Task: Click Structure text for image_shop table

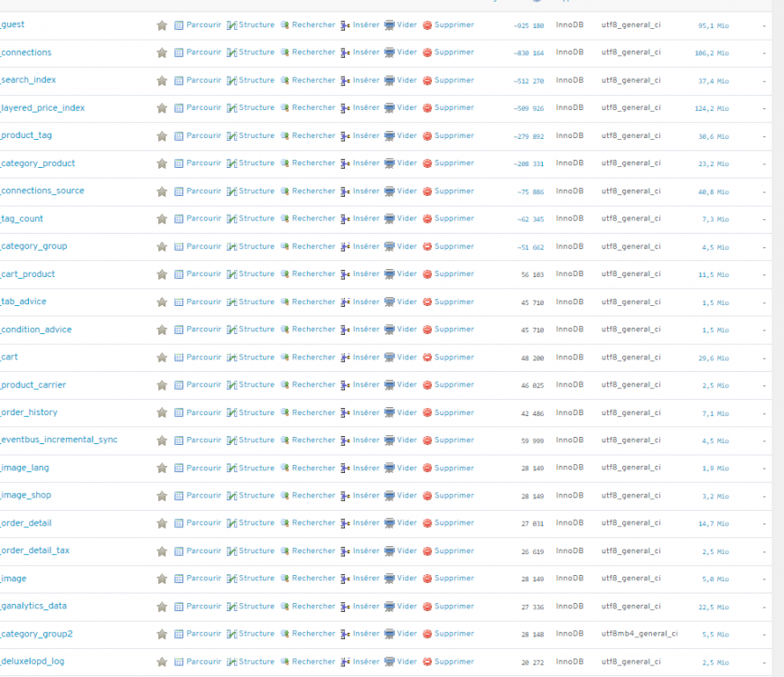Action: click(x=257, y=496)
